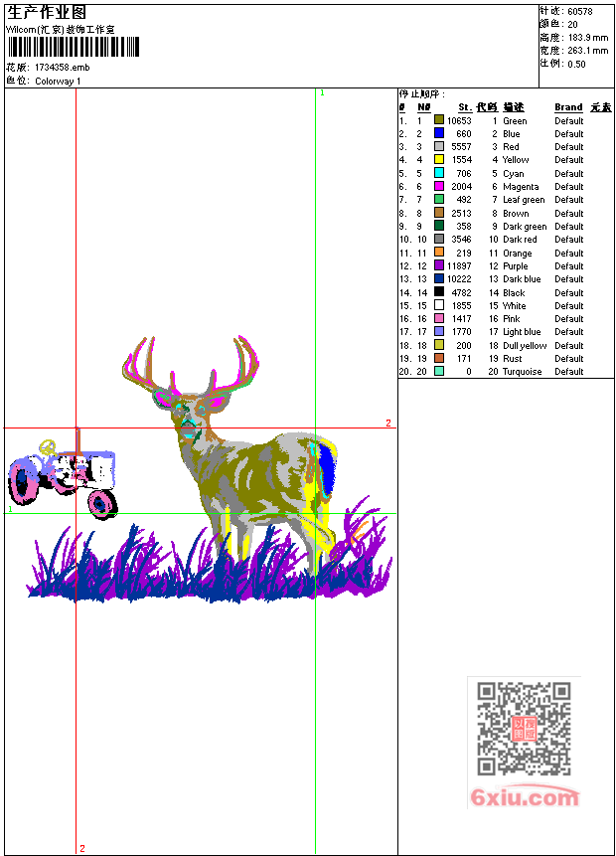
Task: Click the stitch count 60578
Action: (580, 11)
